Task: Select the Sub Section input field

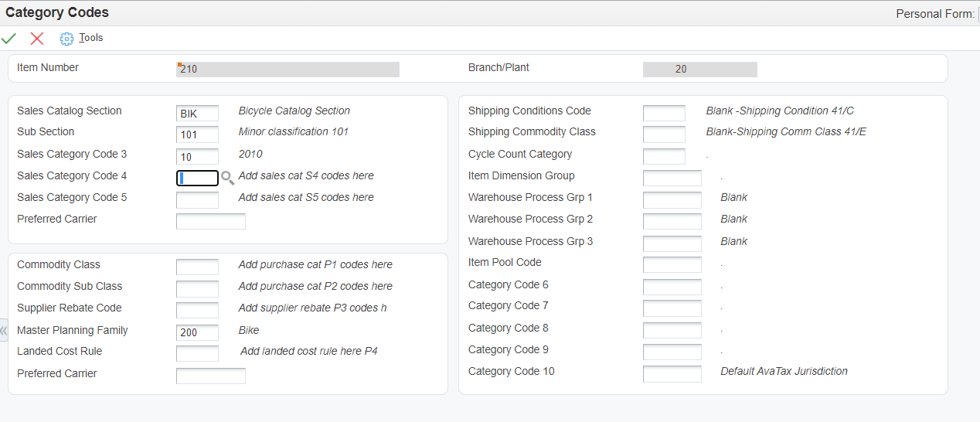Action: (197, 135)
